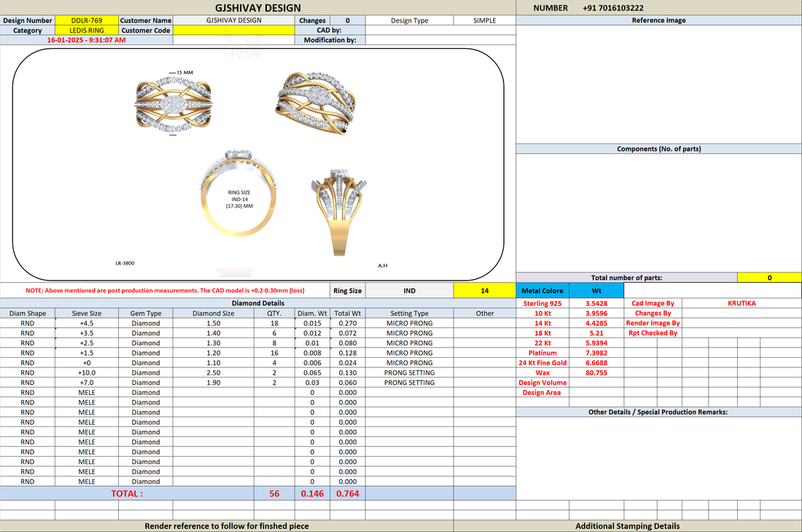Select diamond size 1.10 cell

pos(214,363)
